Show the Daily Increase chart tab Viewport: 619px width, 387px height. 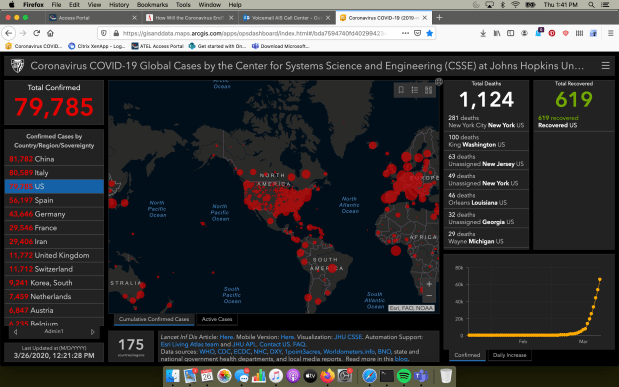pos(509,355)
